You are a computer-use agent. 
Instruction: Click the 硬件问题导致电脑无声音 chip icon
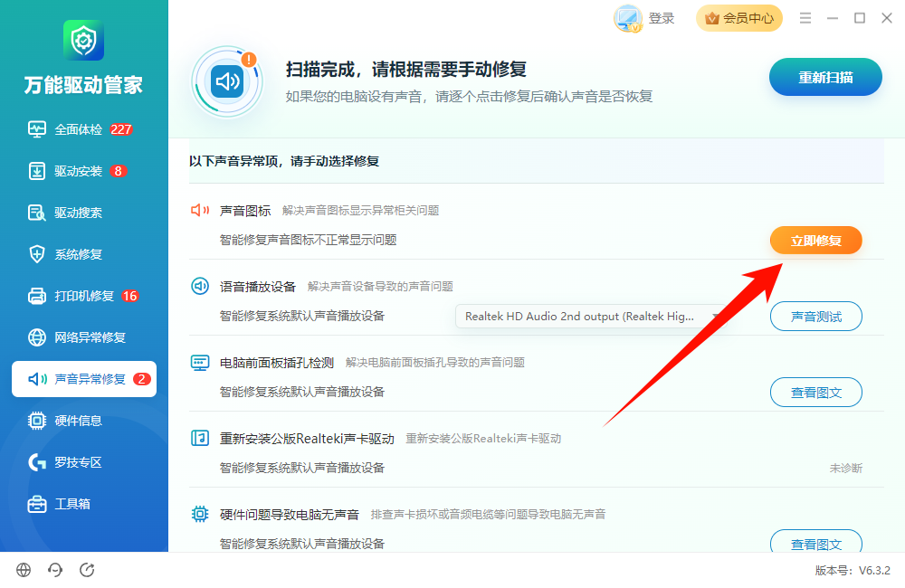[x=200, y=514]
